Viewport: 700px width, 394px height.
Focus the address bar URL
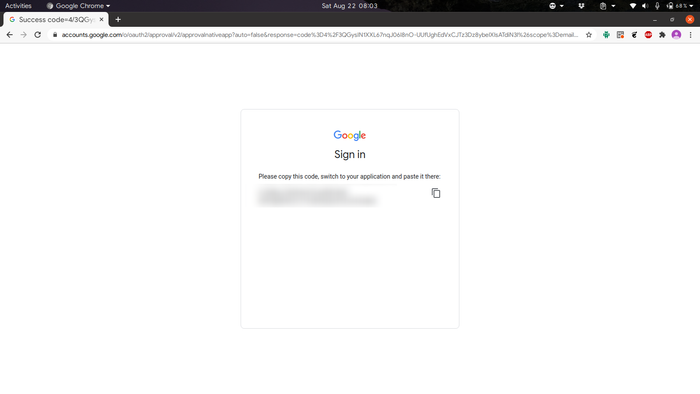319,35
